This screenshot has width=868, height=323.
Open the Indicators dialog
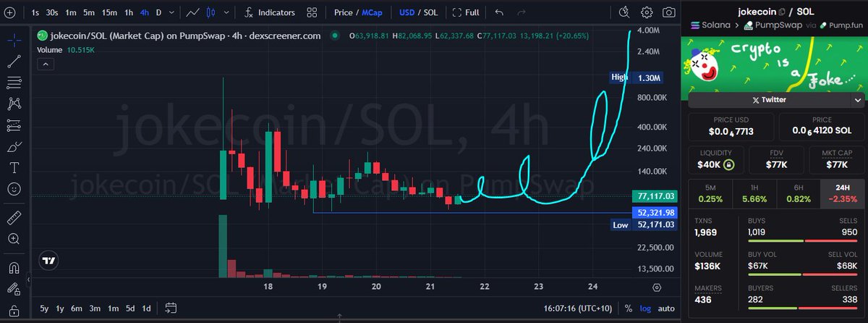click(x=269, y=12)
